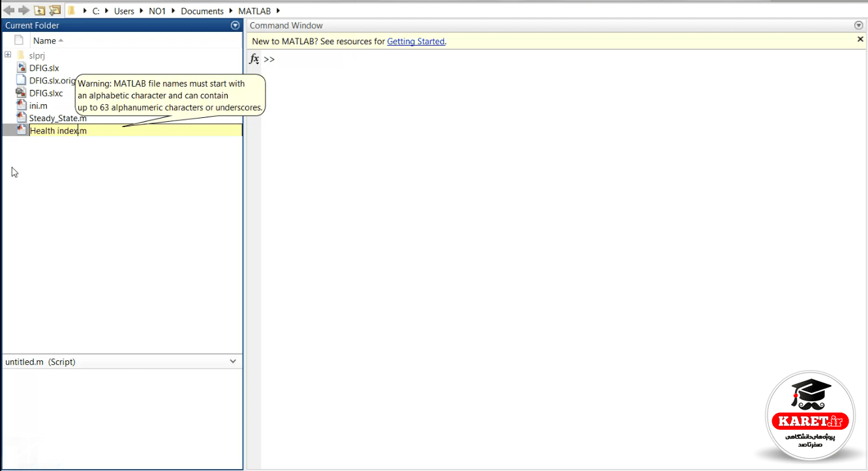Go back using the Back arrow

9,10
